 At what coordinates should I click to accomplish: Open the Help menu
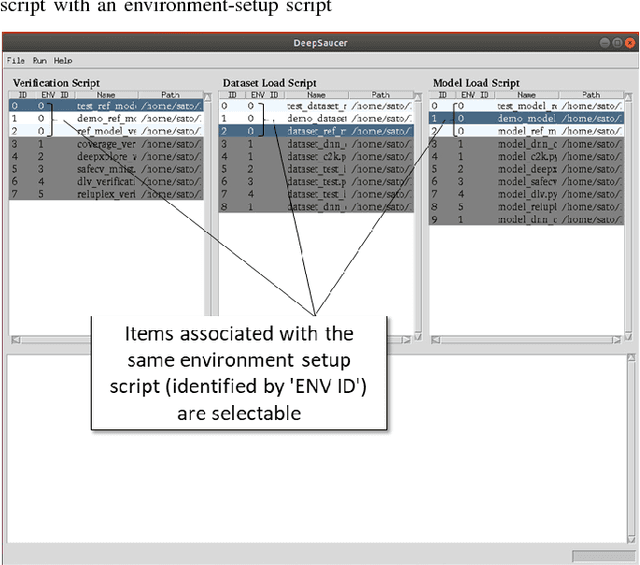(x=63, y=61)
